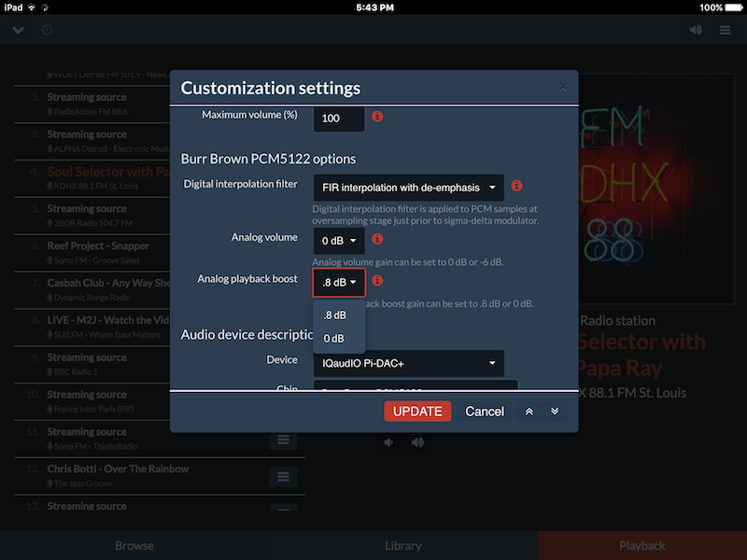Click the info icon beside Analog playback boost
The height and width of the screenshot is (560, 747).
coord(377,281)
